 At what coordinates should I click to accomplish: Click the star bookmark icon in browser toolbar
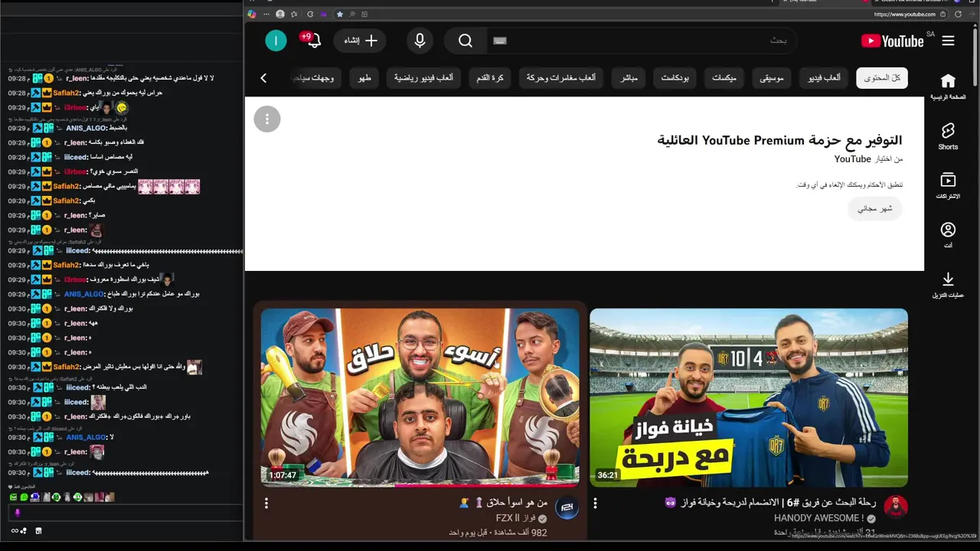click(x=340, y=14)
